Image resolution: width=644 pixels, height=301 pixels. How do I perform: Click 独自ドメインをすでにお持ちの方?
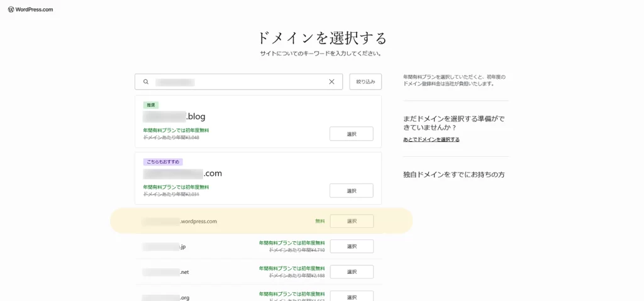pos(453,174)
